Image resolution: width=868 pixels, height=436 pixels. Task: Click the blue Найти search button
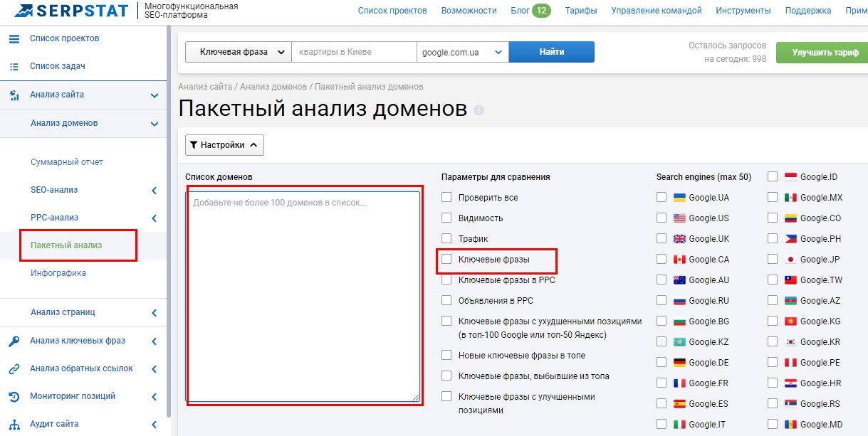[552, 52]
